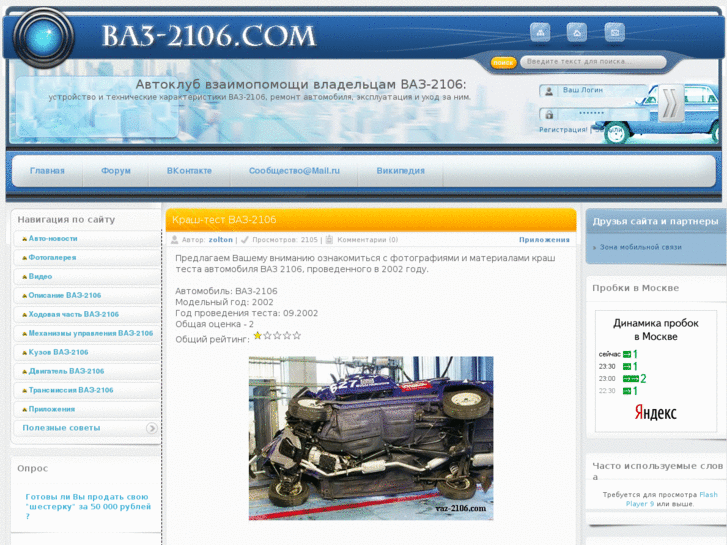The height and width of the screenshot is (545, 727).
Task: Click the Краш-тест ВАЗ-2106 article title
Action: 224,220
